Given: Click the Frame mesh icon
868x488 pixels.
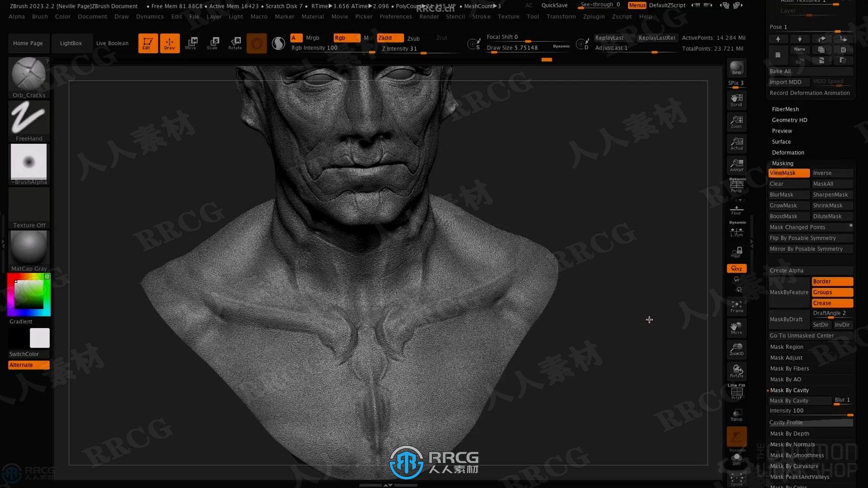Looking at the screenshot, I should pyautogui.click(x=736, y=306).
